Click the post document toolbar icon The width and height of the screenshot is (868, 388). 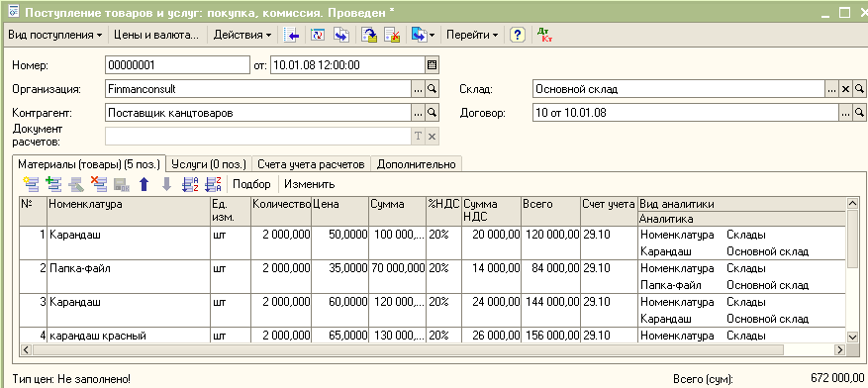pyautogui.click(x=369, y=35)
